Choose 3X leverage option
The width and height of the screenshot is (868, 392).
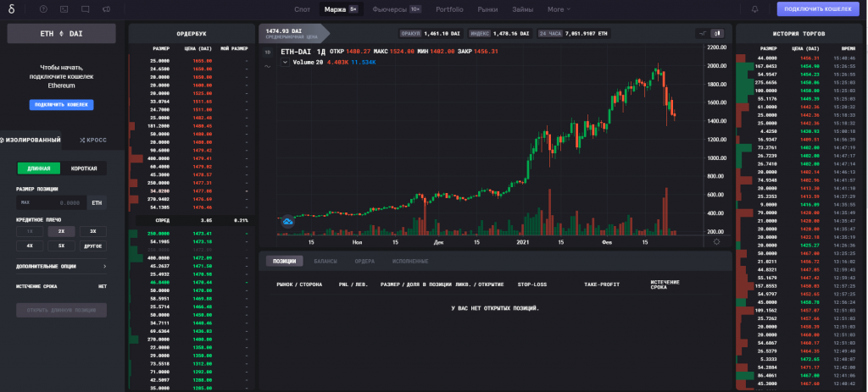point(92,230)
